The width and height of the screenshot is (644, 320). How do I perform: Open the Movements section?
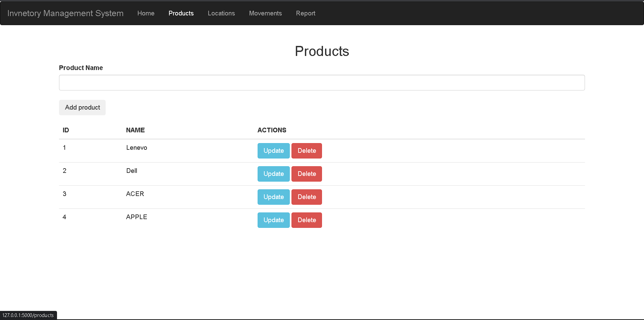pos(265,13)
